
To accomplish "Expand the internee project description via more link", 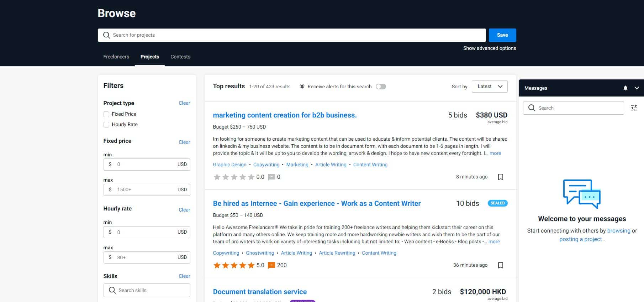I will (494, 241).
